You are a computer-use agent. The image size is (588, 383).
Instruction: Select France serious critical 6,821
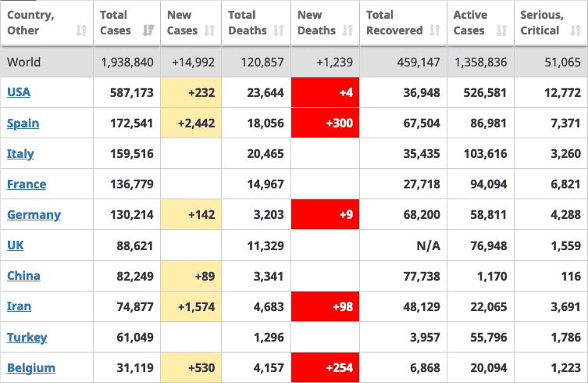click(x=565, y=184)
